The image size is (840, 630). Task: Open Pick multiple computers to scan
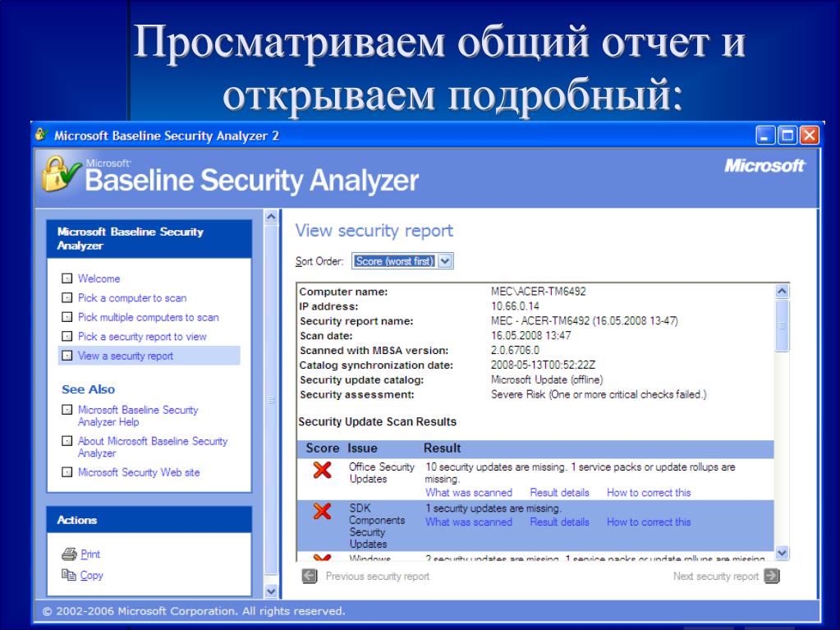pos(149,317)
